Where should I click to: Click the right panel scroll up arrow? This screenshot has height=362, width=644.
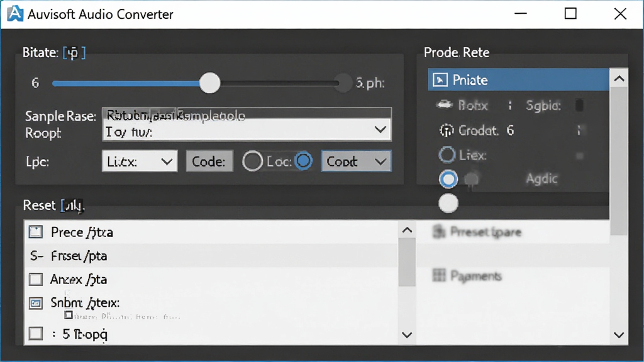coord(619,79)
